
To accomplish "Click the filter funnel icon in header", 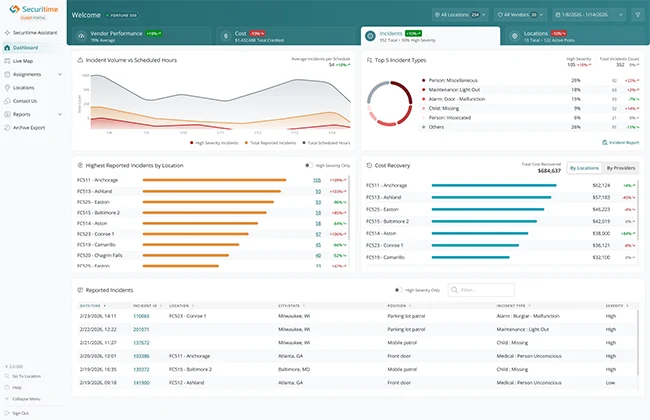I will pos(638,15).
